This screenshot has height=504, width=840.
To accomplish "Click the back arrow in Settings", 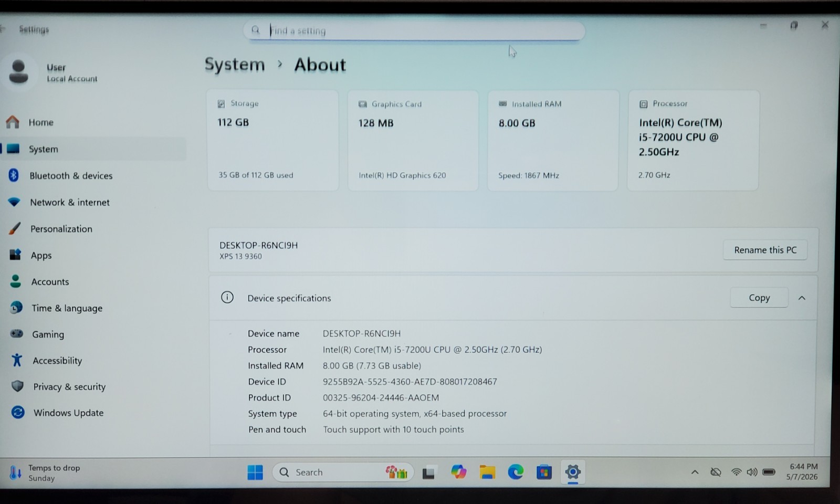I will (x=3, y=29).
